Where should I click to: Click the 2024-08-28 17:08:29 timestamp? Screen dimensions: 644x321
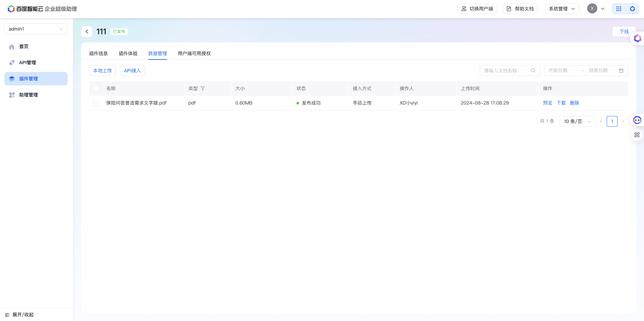485,103
